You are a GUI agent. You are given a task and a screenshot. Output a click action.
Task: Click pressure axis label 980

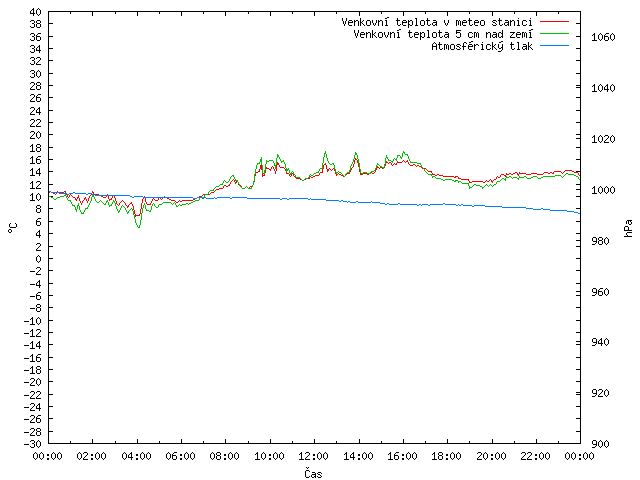[x=600, y=241]
